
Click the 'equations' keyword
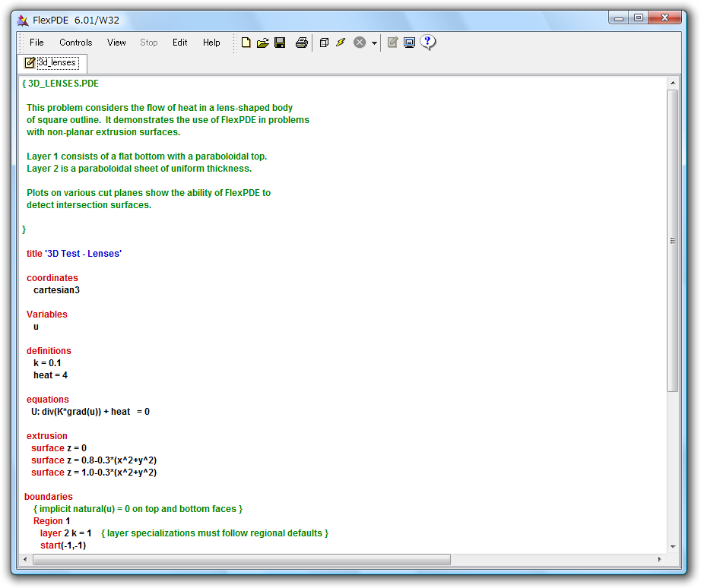pyautogui.click(x=48, y=400)
